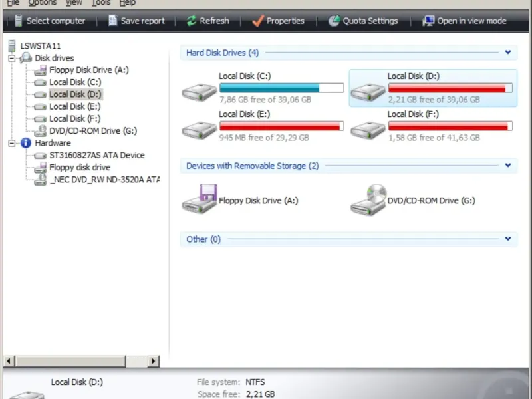Screen dimensions: 532x399
Task: Open the File menu
Action: (13, 3)
